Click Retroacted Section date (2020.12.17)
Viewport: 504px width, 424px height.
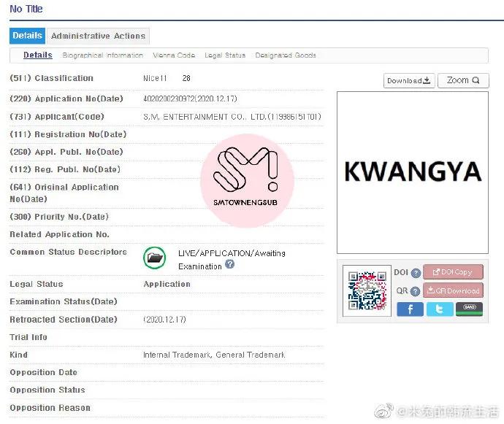[x=164, y=320]
